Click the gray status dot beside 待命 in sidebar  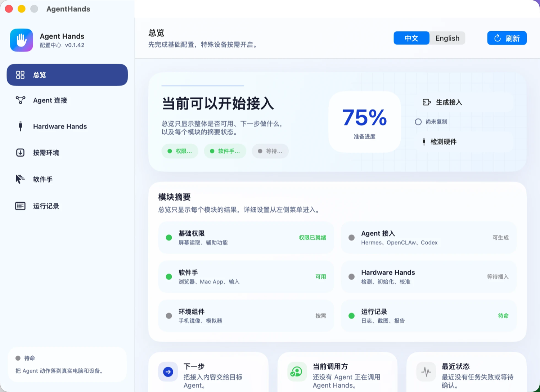coord(18,358)
